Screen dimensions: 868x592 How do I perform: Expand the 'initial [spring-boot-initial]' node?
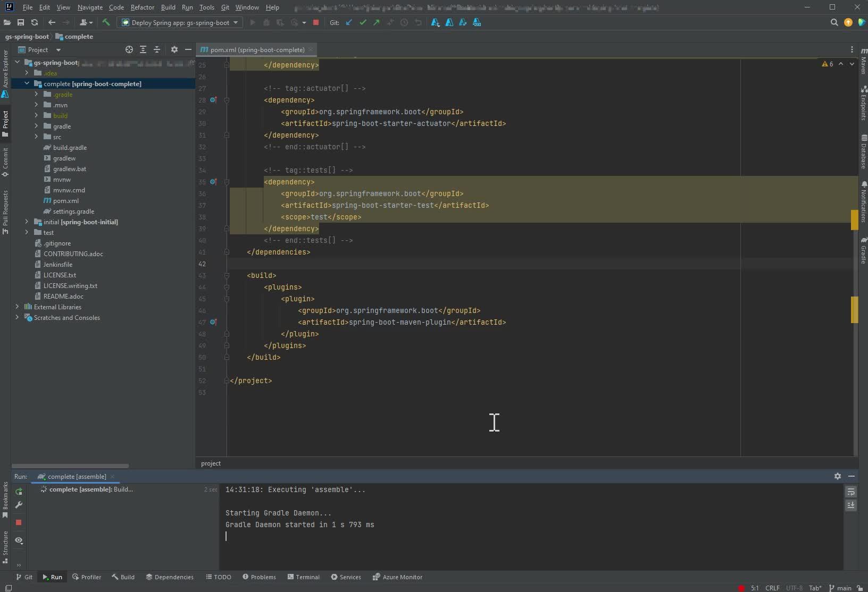(x=27, y=222)
